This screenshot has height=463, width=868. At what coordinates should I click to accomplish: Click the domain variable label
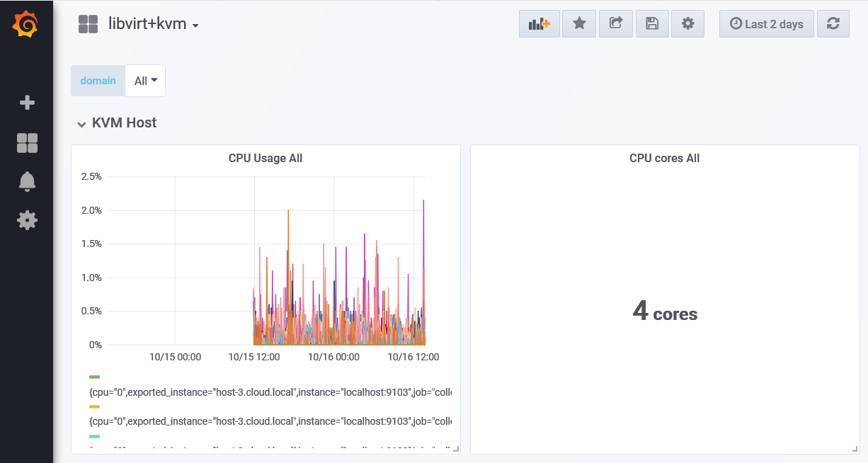(98, 81)
